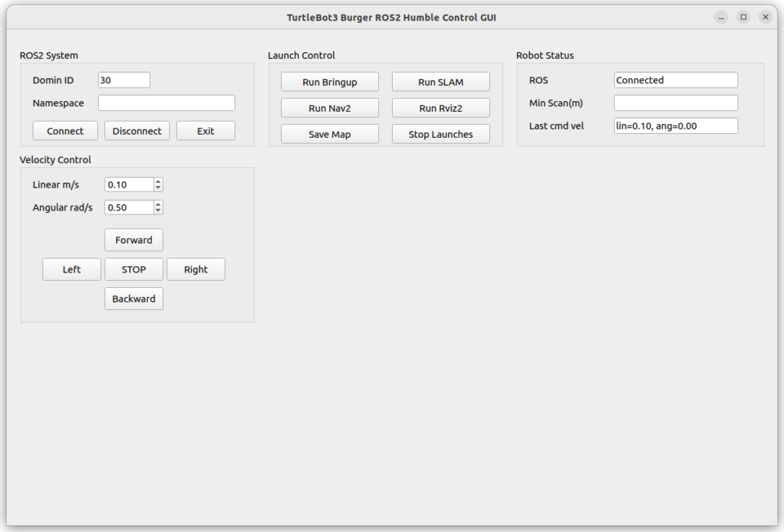
Task: Focus the Domin ID input field
Action: click(124, 80)
